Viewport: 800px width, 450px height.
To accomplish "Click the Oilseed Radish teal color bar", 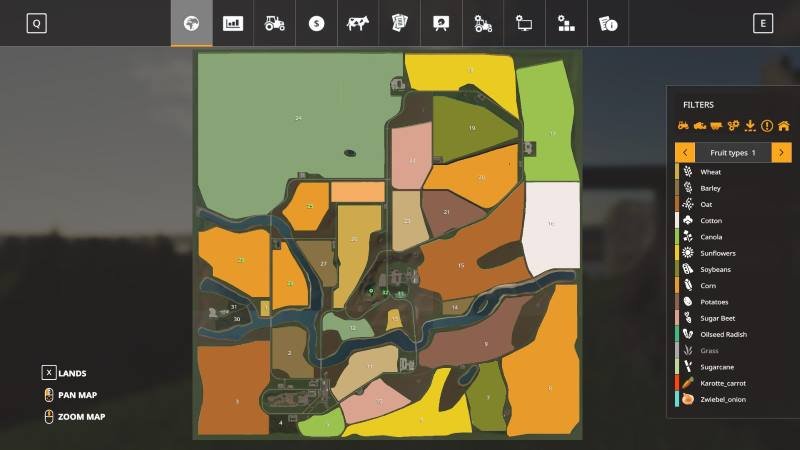I will 677,335.
